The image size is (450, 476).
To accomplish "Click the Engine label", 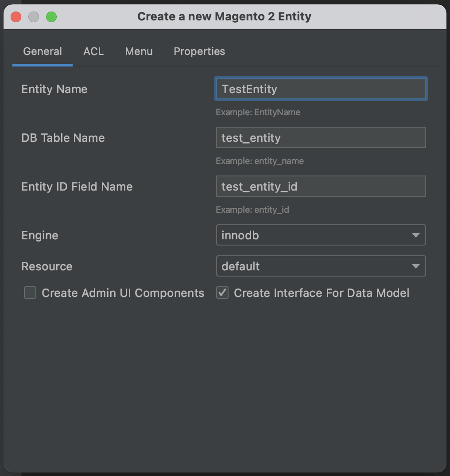I will coord(40,236).
